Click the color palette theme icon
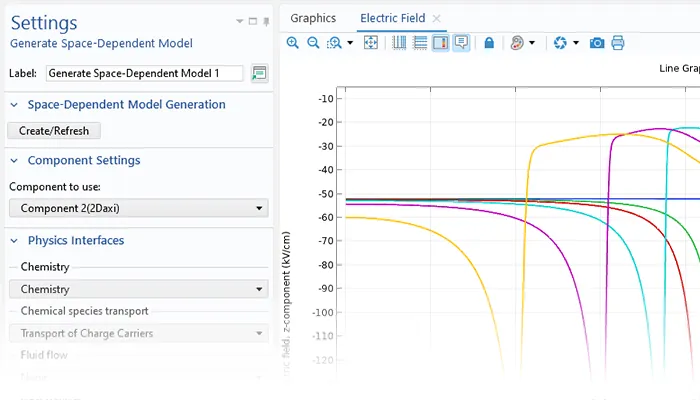 (x=517, y=43)
